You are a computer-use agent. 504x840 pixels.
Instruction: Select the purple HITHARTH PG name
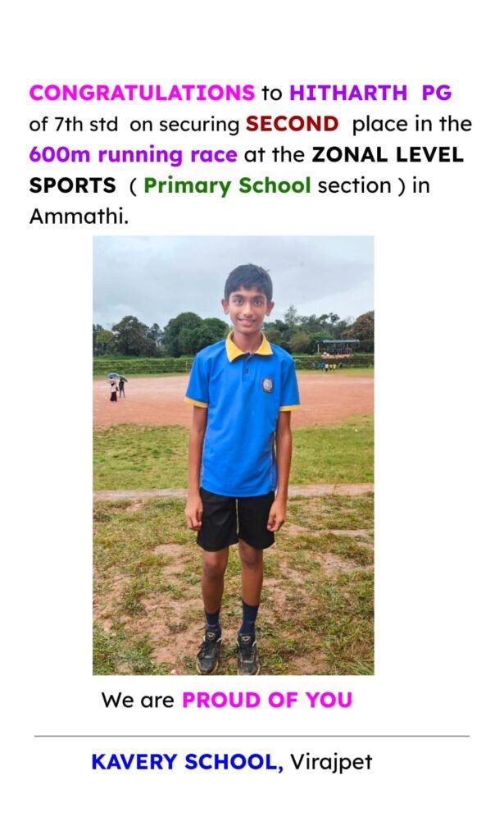pos(370,93)
